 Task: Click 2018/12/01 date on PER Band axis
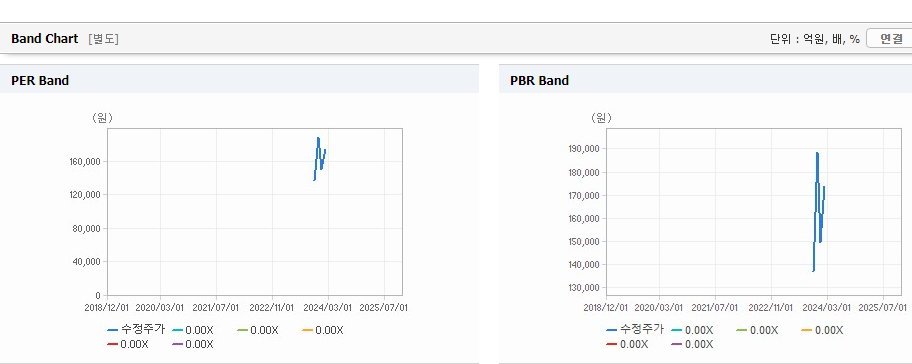[107, 307]
